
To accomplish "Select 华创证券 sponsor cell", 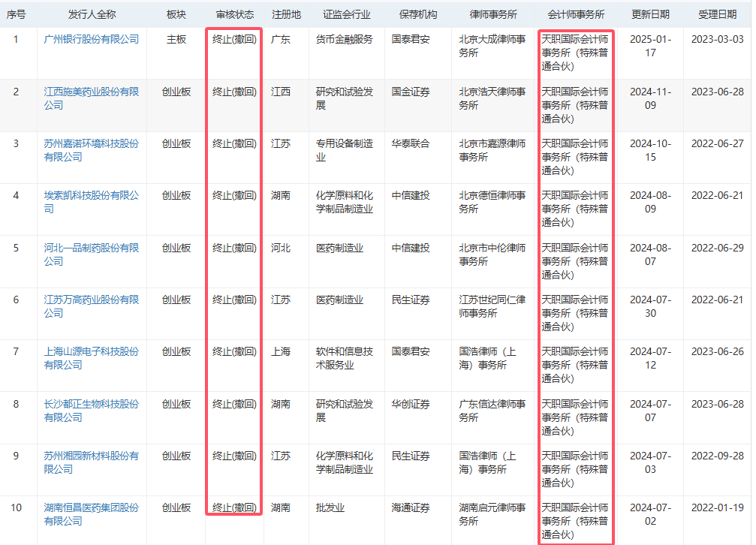I will (x=411, y=404).
